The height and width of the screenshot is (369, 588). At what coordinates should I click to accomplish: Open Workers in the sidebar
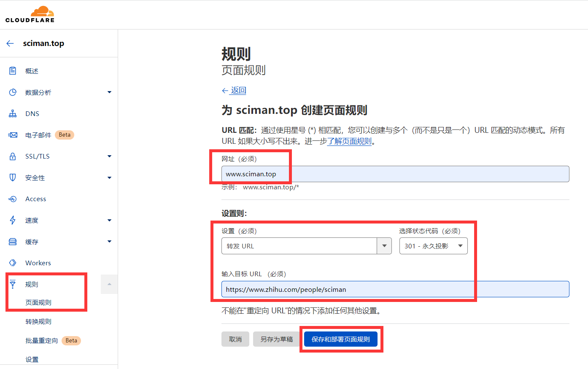38,263
